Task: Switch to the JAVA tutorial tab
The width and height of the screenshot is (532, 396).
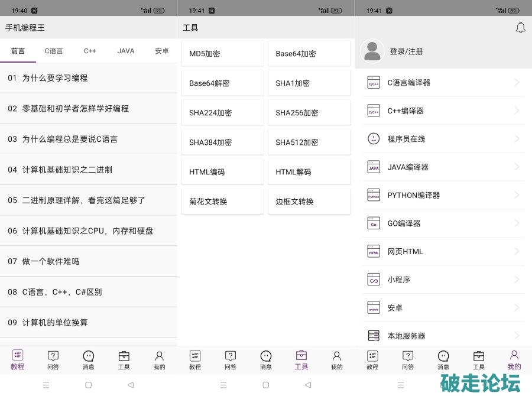Action: (x=126, y=51)
